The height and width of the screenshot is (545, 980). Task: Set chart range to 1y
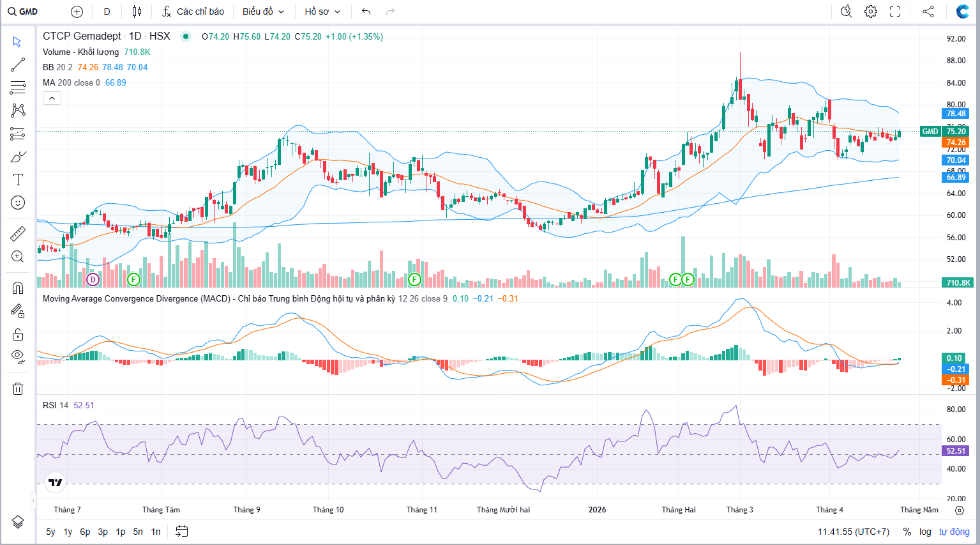[68, 532]
